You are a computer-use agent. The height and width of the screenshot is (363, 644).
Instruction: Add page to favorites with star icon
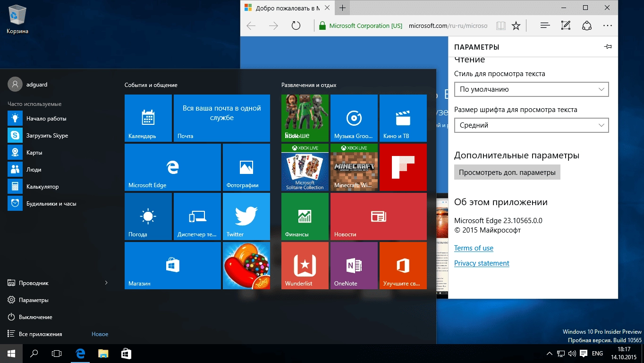pyautogui.click(x=516, y=26)
